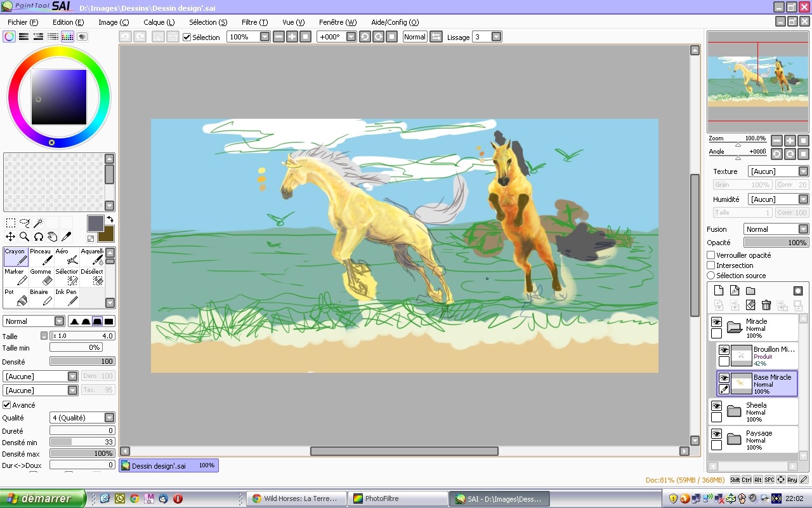Open the Aide/Config menu
Viewport: 812px width, 508px height.
click(395, 22)
